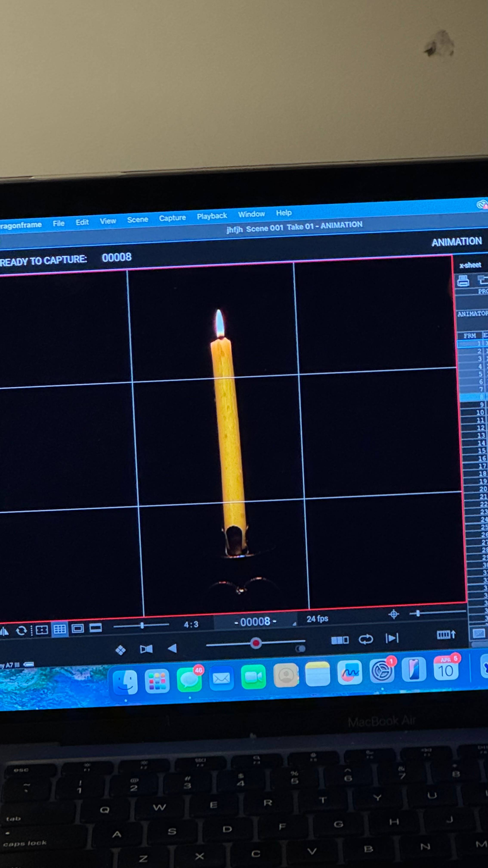Click the rotate image icon

click(x=21, y=631)
